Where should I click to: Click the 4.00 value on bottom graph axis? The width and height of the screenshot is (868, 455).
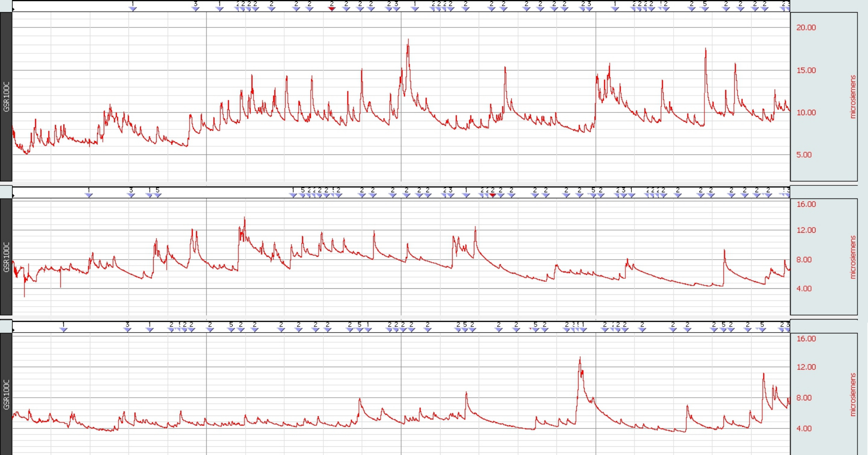[804, 429]
